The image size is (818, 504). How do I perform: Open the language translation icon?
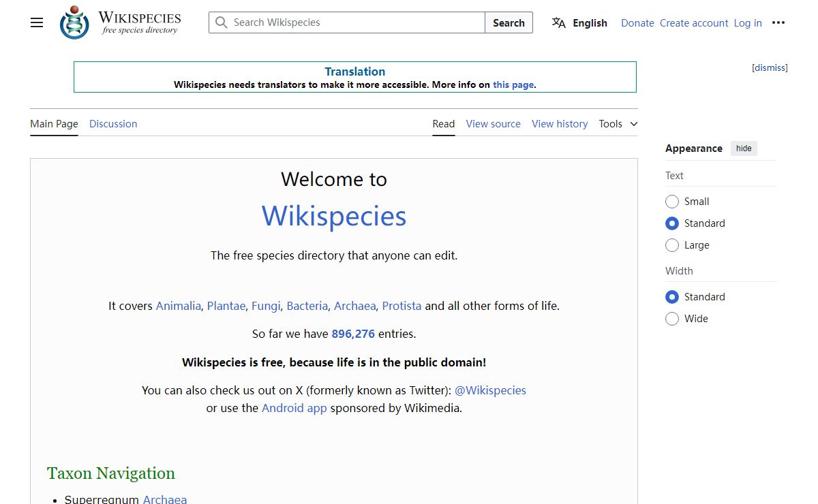(x=559, y=22)
